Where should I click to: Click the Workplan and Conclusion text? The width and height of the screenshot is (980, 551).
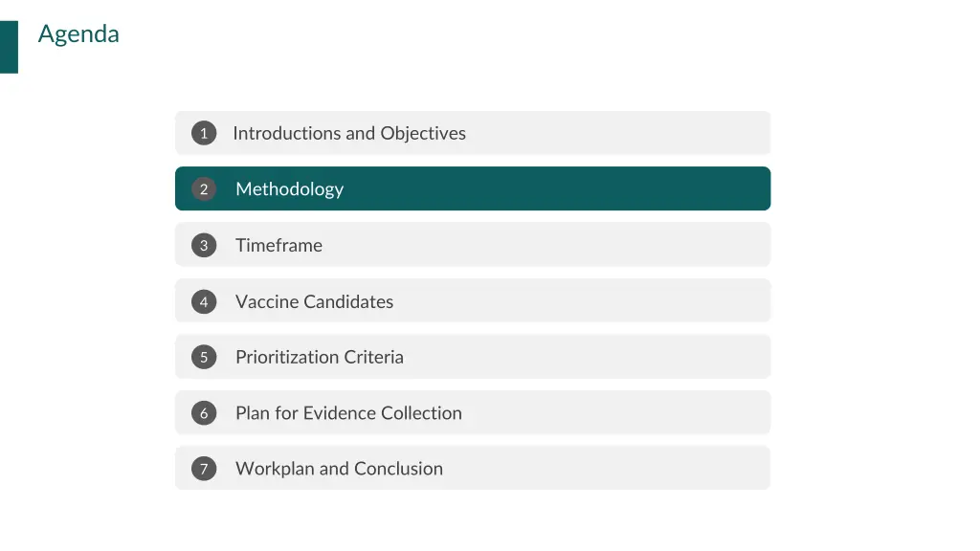click(x=340, y=469)
